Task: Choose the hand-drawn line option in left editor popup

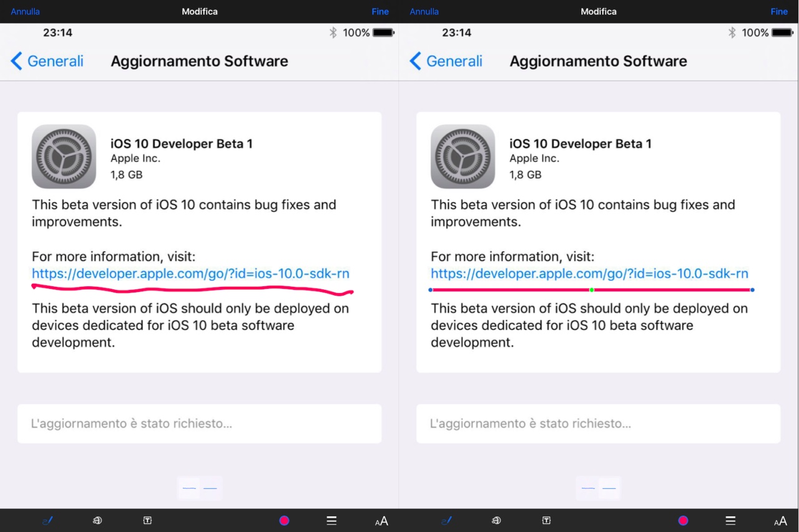Action: point(189,488)
